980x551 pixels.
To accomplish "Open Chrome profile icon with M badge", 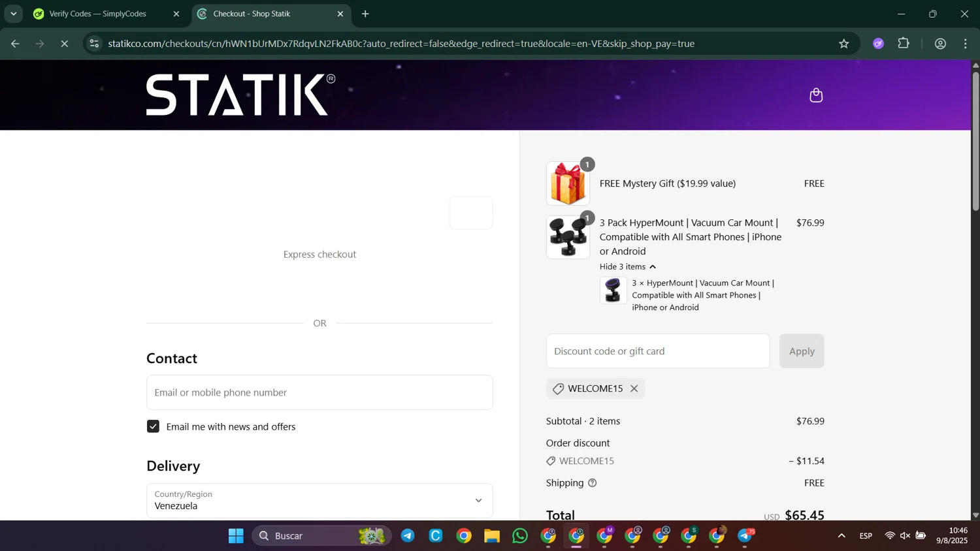I will coord(605,536).
